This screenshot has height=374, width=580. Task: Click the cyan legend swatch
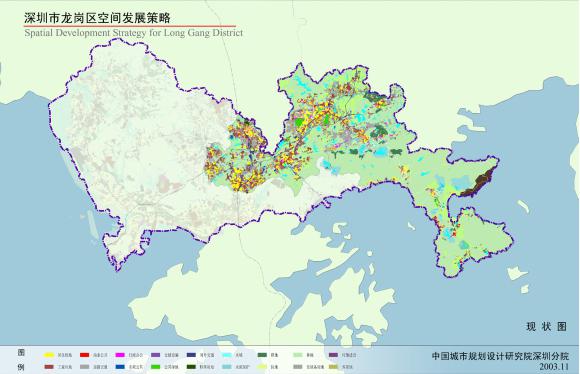click(227, 355)
